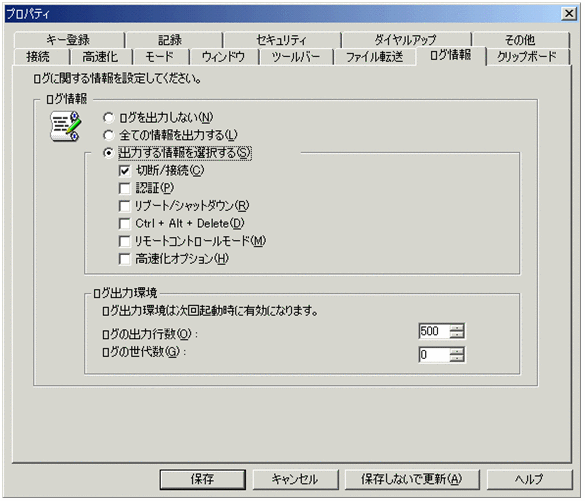The width and height of the screenshot is (585, 501).
Task: Go to the ウィンドウ tab
Action: [224, 57]
